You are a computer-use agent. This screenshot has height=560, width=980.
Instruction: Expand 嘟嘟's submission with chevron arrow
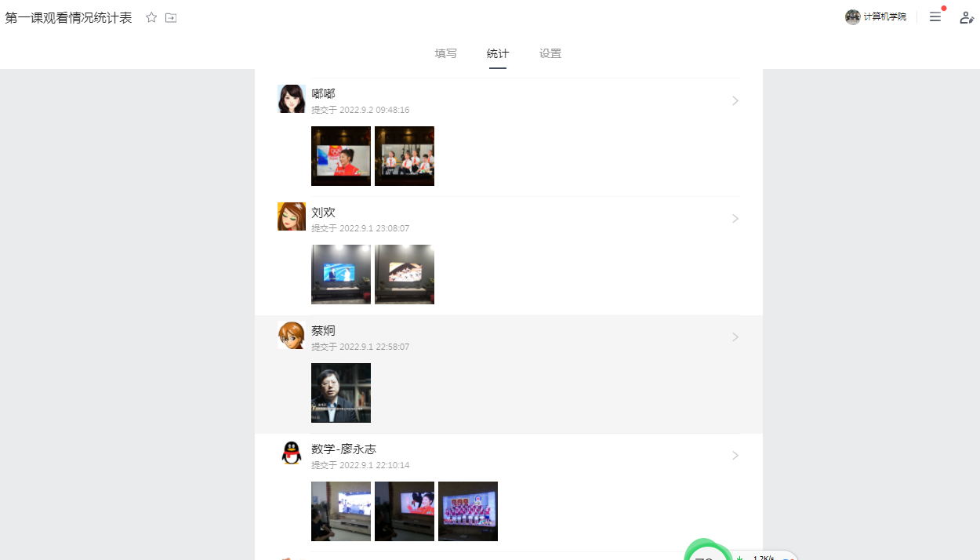pos(735,100)
